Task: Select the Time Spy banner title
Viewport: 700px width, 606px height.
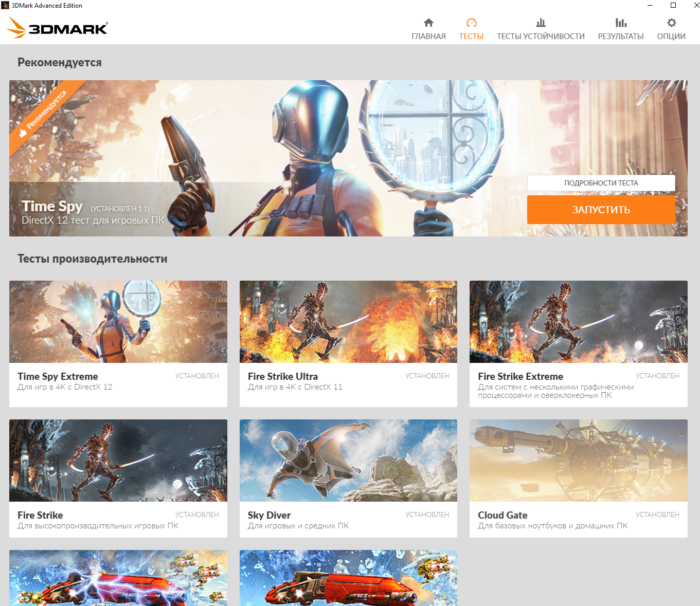Action: click(x=52, y=207)
